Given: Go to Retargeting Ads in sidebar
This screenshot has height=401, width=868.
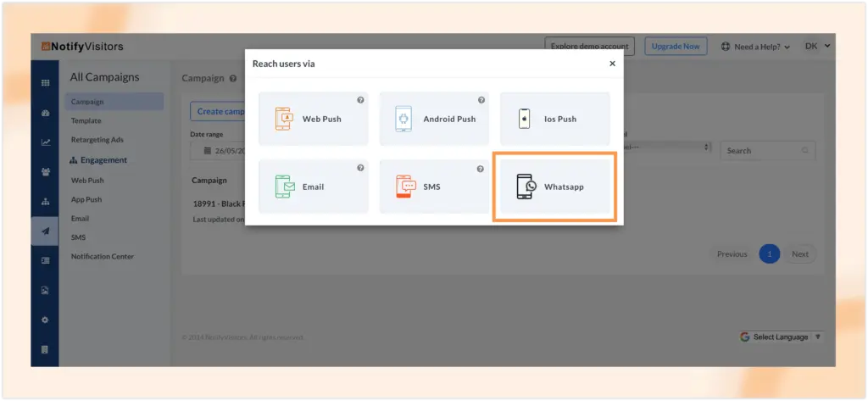Looking at the screenshot, I should coord(97,140).
